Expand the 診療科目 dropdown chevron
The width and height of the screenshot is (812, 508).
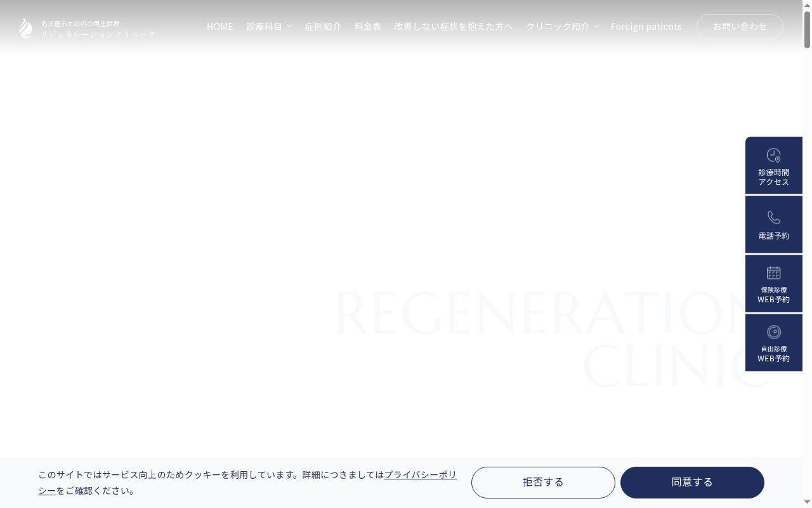click(x=289, y=26)
